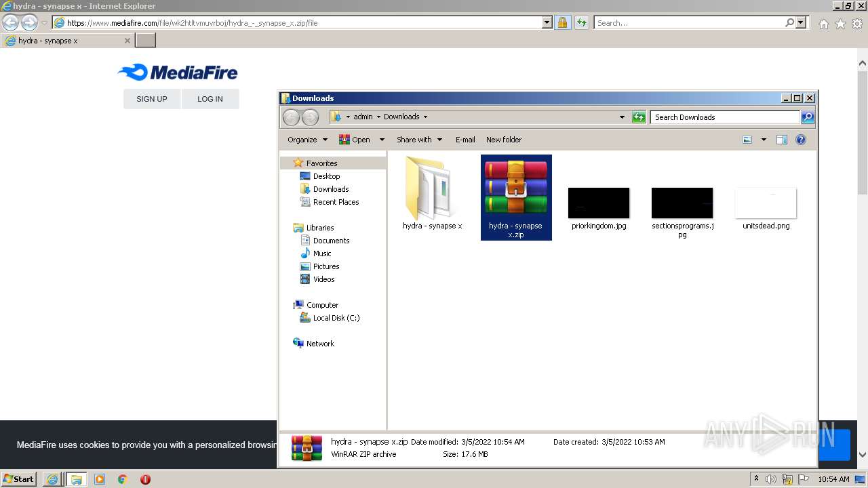This screenshot has width=868, height=488.
Task: Open the Organize dropdown menu
Action: coord(307,140)
